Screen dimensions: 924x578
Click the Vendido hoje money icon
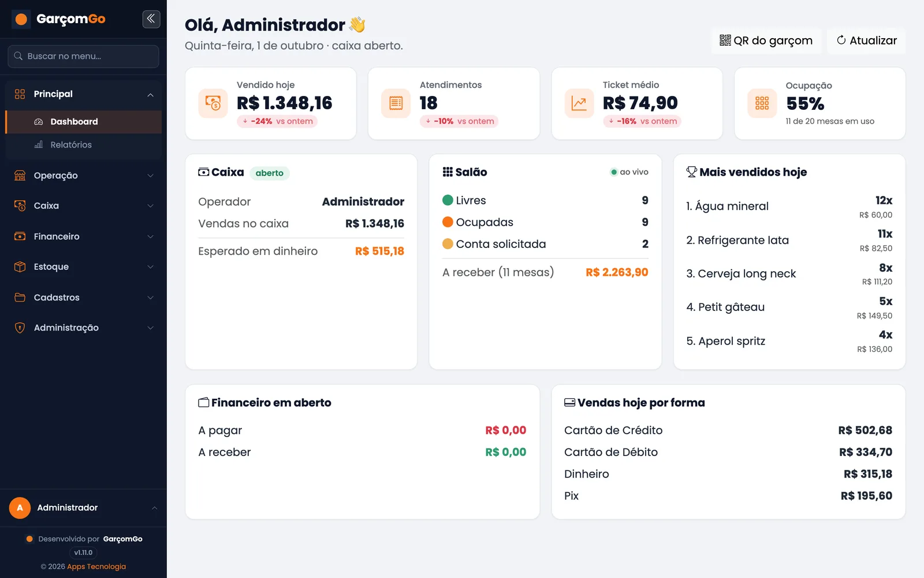point(213,103)
